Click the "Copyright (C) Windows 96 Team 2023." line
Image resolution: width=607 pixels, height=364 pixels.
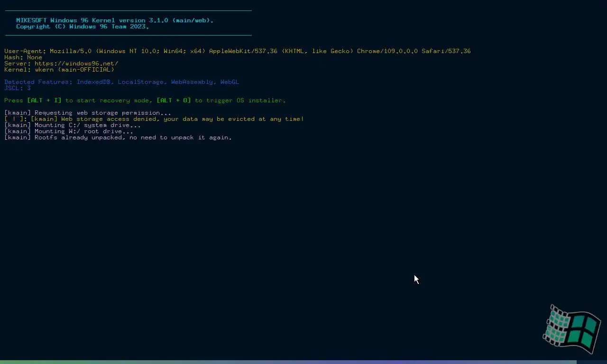[83, 27]
